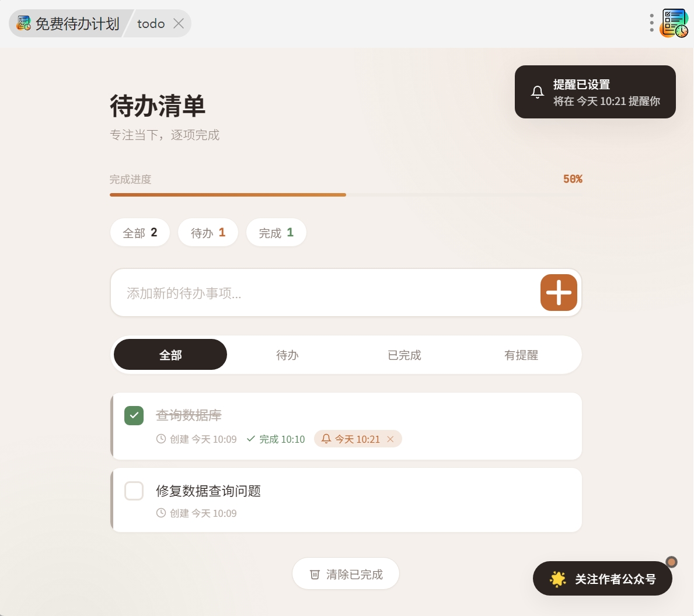Switch to the 待办 filter tab
694x616 pixels.
[287, 355]
